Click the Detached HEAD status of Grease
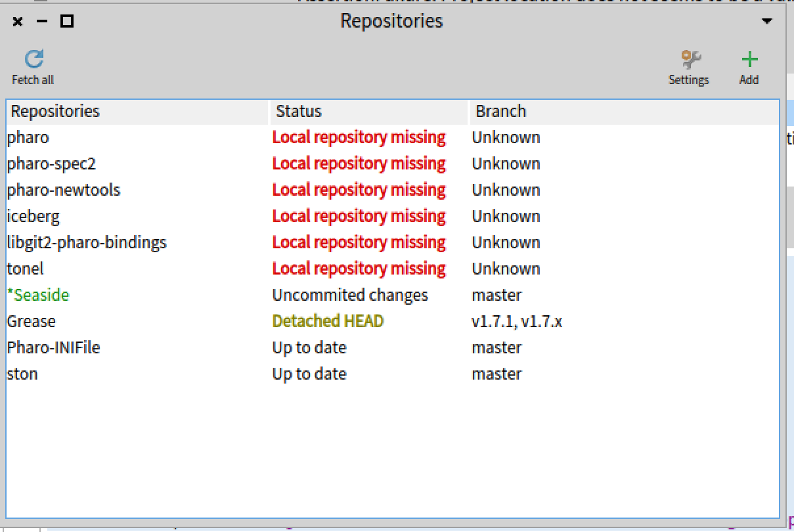The image size is (794, 532). tap(328, 322)
